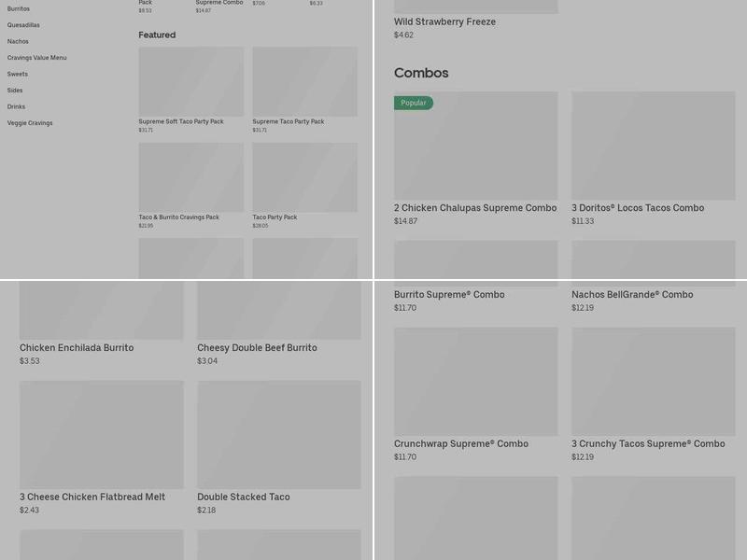The height and width of the screenshot is (560, 747).
Task: Jump to the Sweets section
Action: point(18,74)
